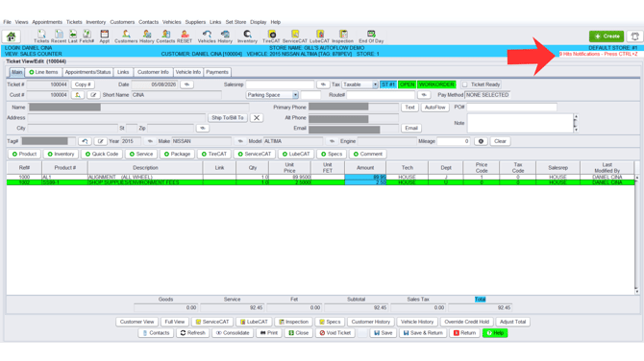Switch to the Payments tab

[x=217, y=72]
